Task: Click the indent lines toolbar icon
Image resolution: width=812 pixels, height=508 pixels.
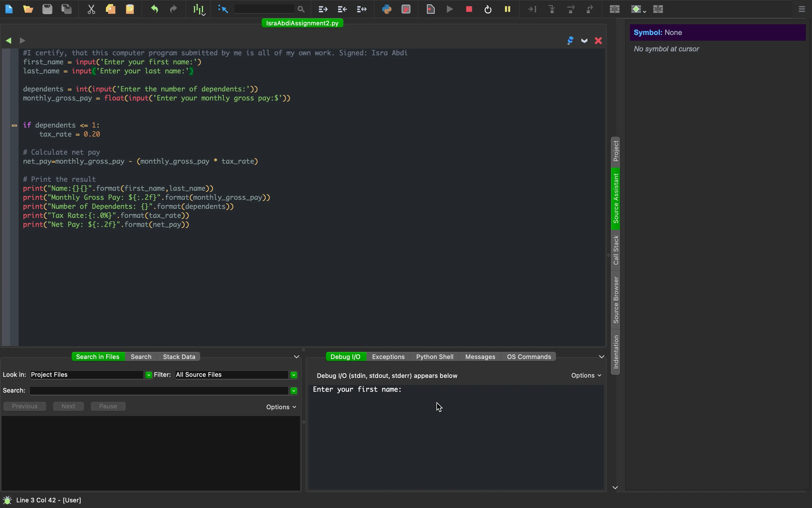Action: pos(323,9)
